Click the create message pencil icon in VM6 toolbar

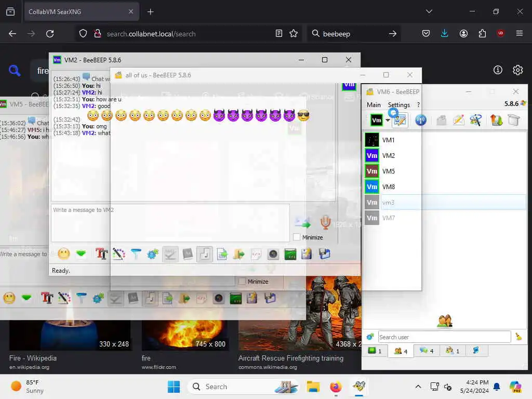click(x=458, y=120)
